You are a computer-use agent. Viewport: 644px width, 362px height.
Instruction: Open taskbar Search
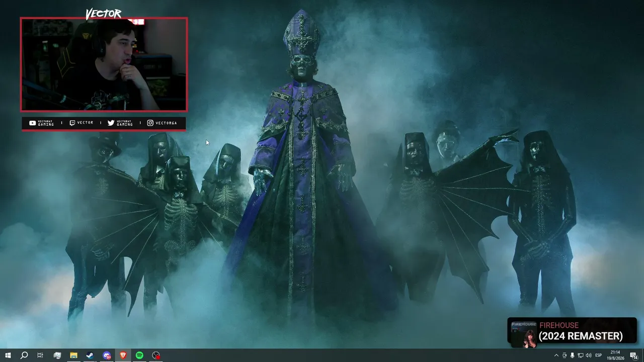point(24,355)
